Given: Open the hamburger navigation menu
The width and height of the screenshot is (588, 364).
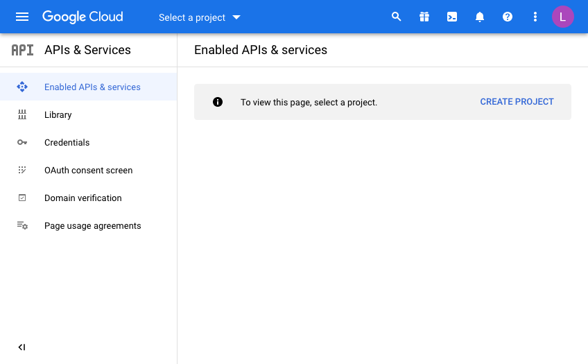Looking at the screenshot, I should [x=22, y=17].
